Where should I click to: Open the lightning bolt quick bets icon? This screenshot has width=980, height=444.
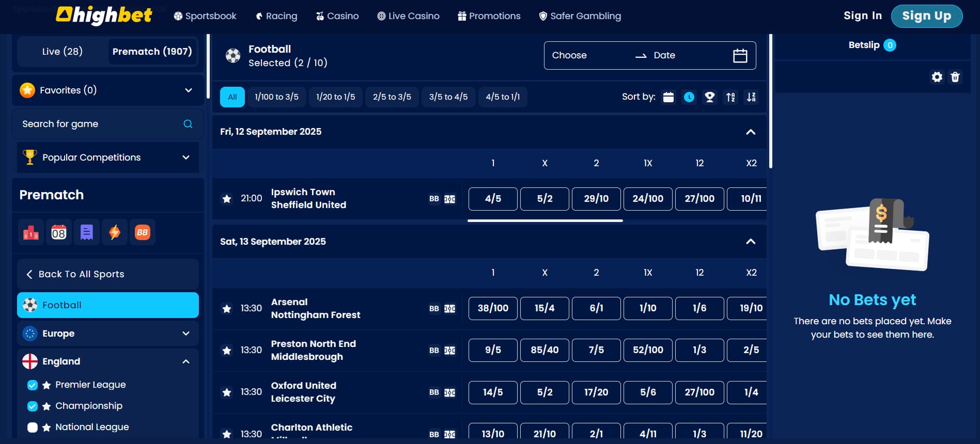115,232
